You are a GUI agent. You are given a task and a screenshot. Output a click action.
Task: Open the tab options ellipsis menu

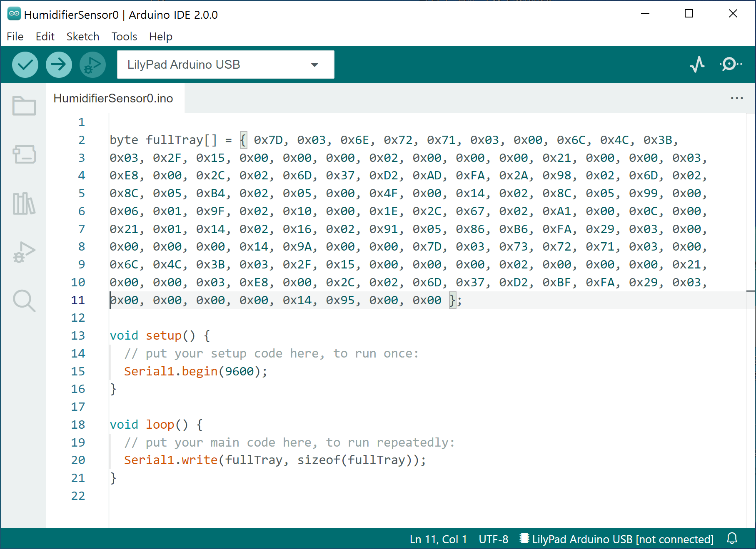737,98
